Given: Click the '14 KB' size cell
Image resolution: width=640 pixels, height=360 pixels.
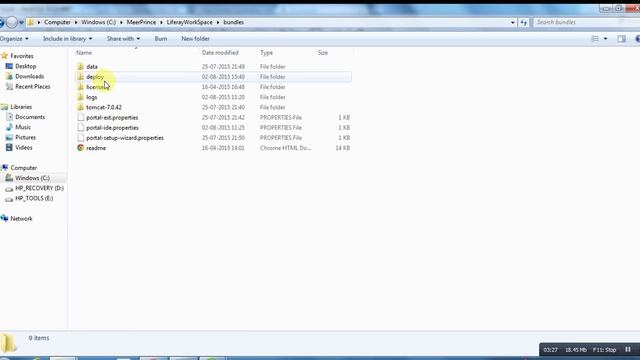Looking at the screenshot, I should [x=342, y=148].
